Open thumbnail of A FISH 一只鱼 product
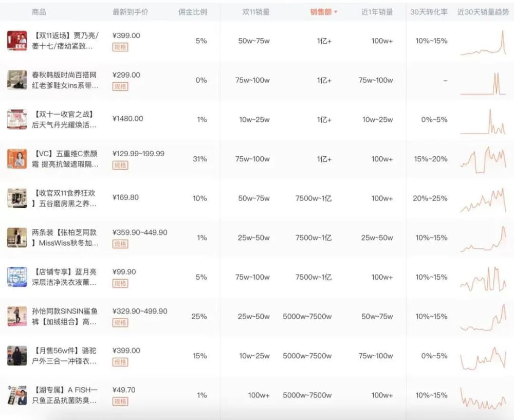 click(17, 395)
